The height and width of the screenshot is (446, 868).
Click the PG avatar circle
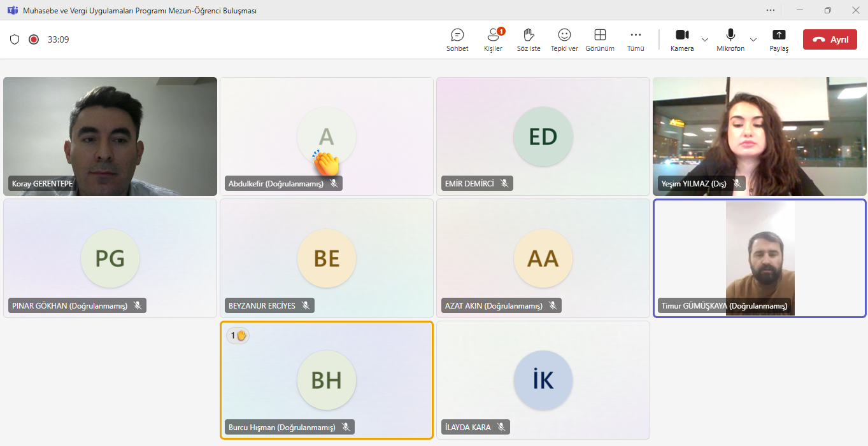pyautogui.click(x=110, y=258)
